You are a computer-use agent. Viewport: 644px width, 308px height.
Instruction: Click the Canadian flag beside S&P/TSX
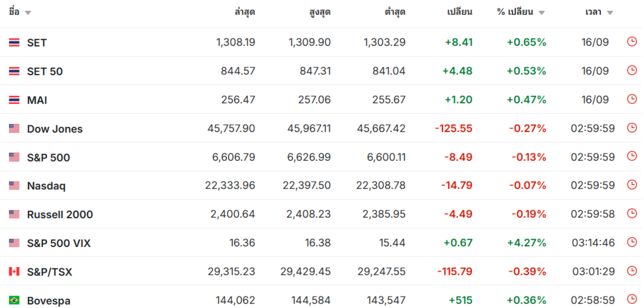pyautogui.click(x=14, y=271)
